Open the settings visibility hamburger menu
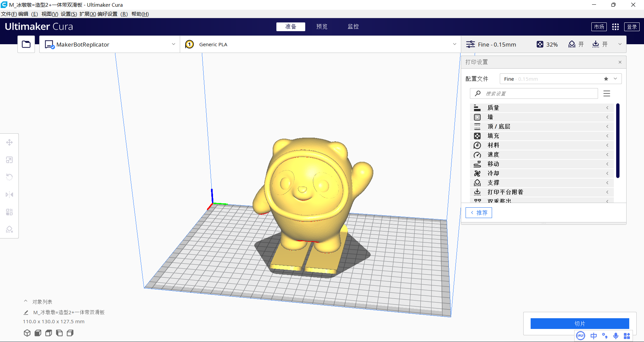644x342 pixels. point(607,93)
